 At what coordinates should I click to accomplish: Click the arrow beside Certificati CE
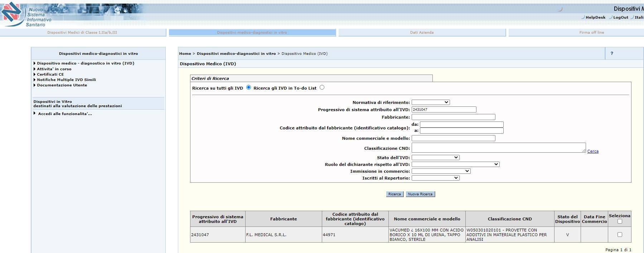35,75
